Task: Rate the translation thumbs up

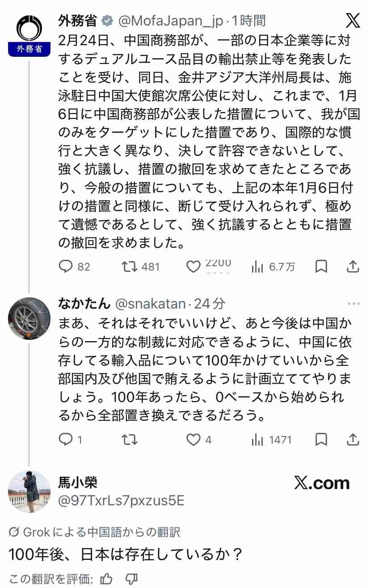Action: (x=106, y=580)
